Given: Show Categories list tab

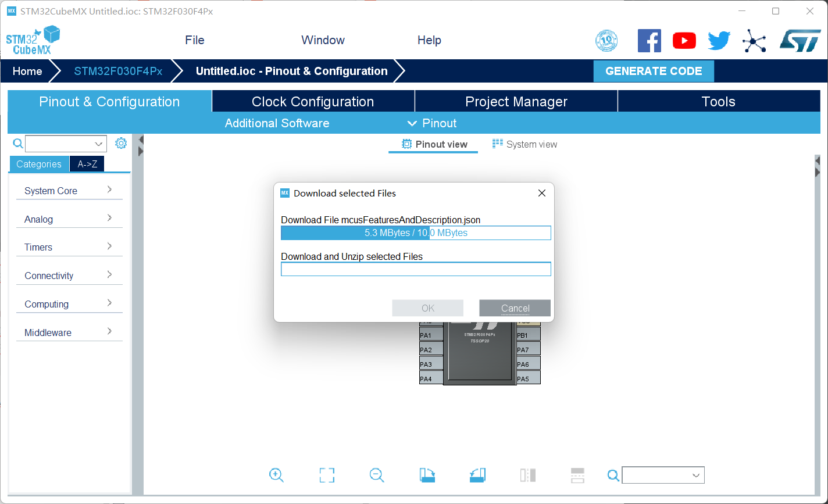Looking at the screenshot, I should pos(39,164).
